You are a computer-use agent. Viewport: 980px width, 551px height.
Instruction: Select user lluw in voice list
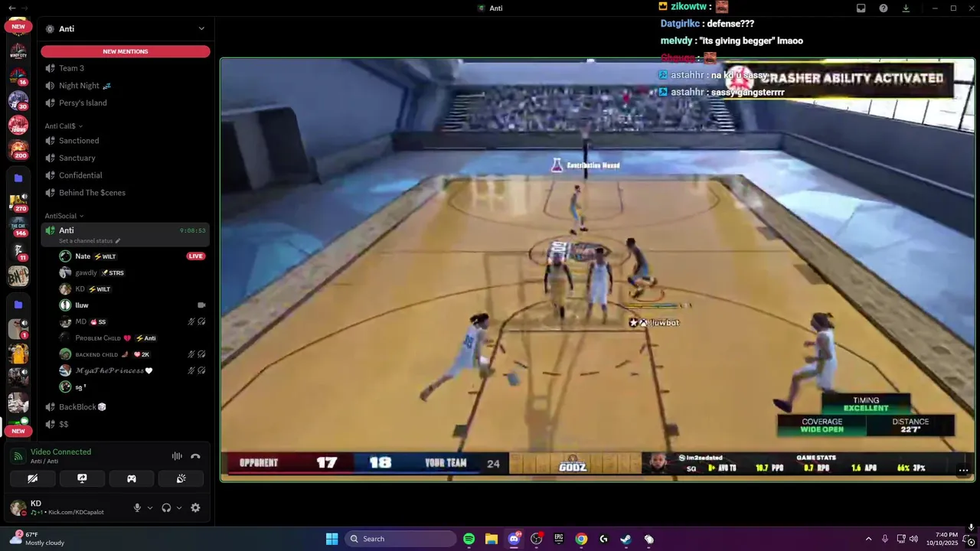[x=132, y=305]
